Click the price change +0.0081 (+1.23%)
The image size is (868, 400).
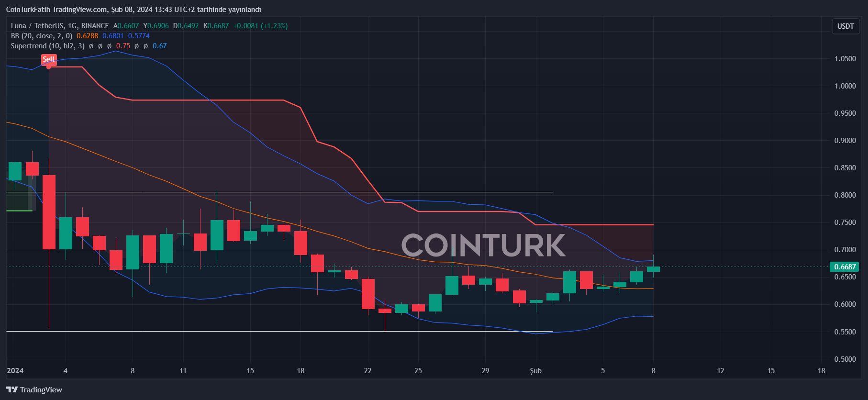coord(260,26)
